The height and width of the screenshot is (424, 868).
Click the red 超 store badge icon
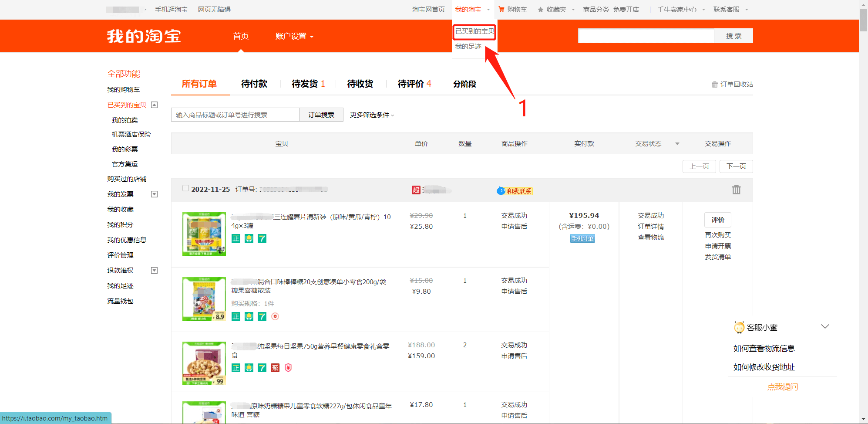pyautogui.click(x=416, y=190)
